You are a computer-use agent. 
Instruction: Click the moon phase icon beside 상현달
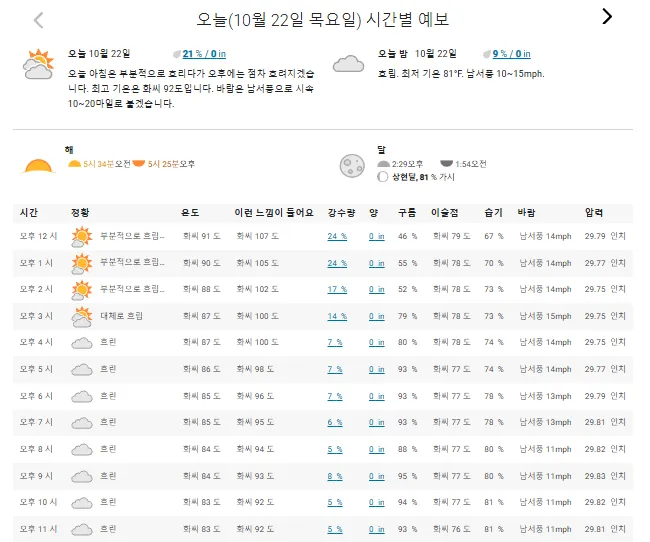coord(383,177)
